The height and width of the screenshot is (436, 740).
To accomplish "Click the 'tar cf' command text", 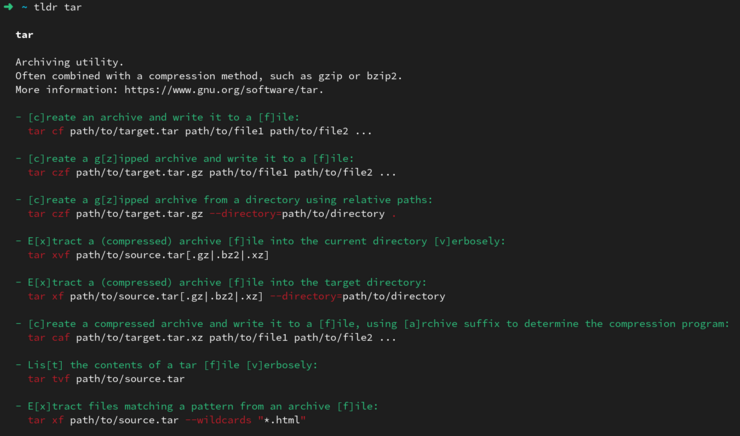I will (45, 131).
